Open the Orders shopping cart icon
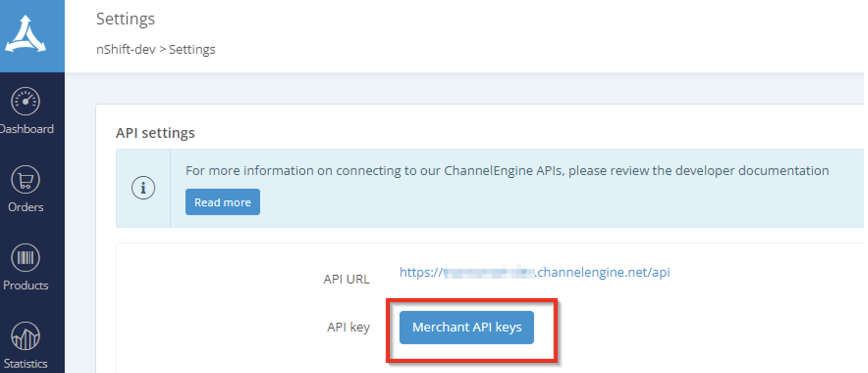868x373 pixels. [25, 180]
